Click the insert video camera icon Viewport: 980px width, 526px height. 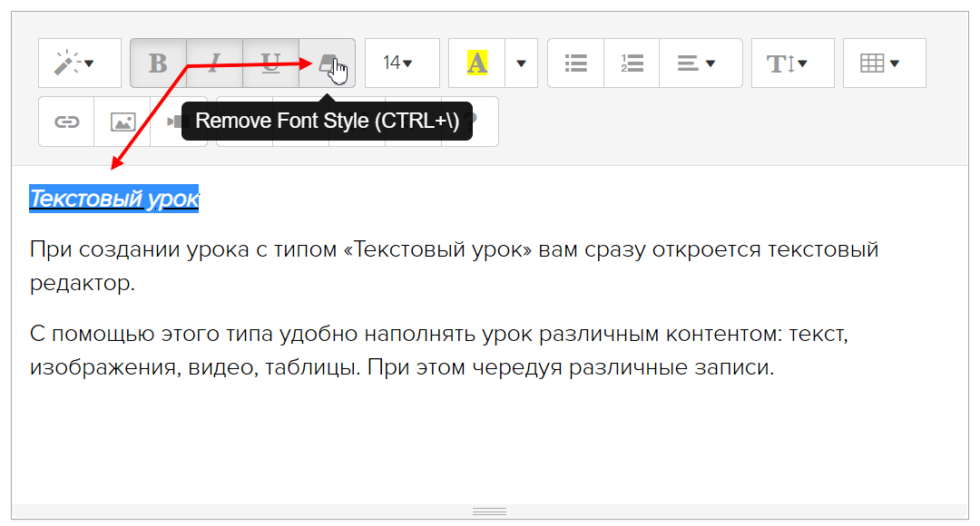click(x=171, y=122)
